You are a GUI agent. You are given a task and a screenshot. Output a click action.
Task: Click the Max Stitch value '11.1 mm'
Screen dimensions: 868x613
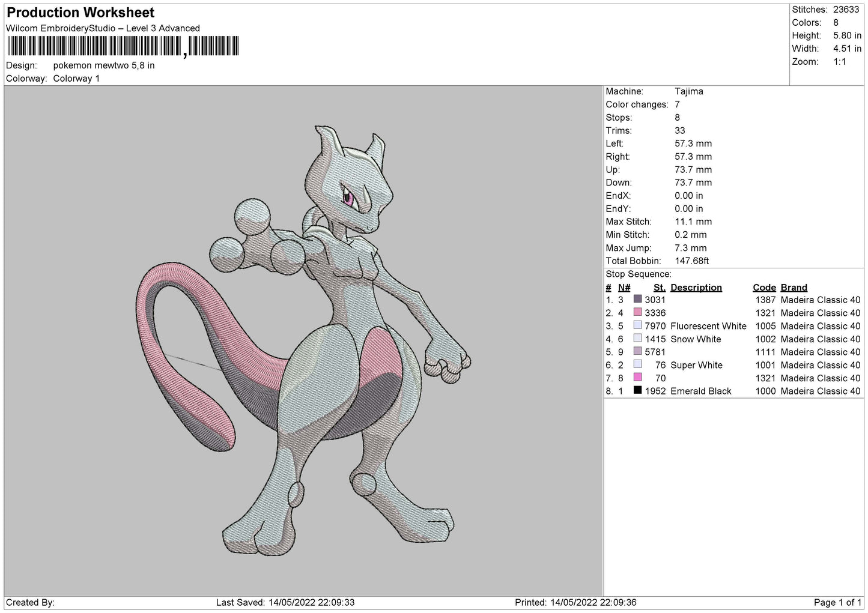[693, 222]
